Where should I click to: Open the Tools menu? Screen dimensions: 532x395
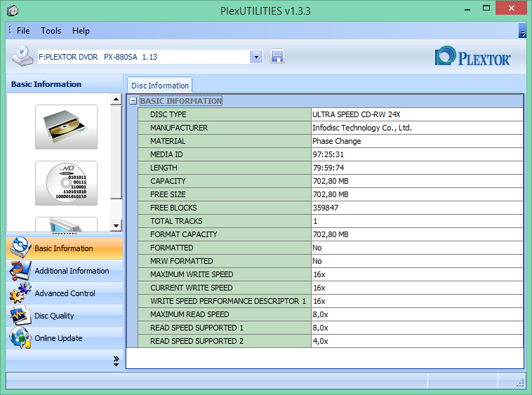point(51,31)
